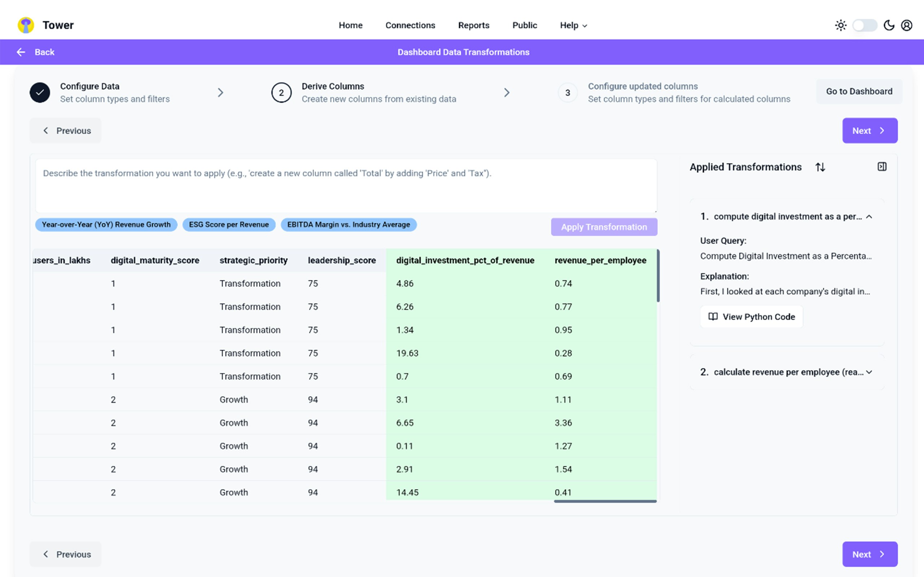This screenshot has width=924, height=577.
Task: Click the top Next button
Action: click(x=869, y=131)
